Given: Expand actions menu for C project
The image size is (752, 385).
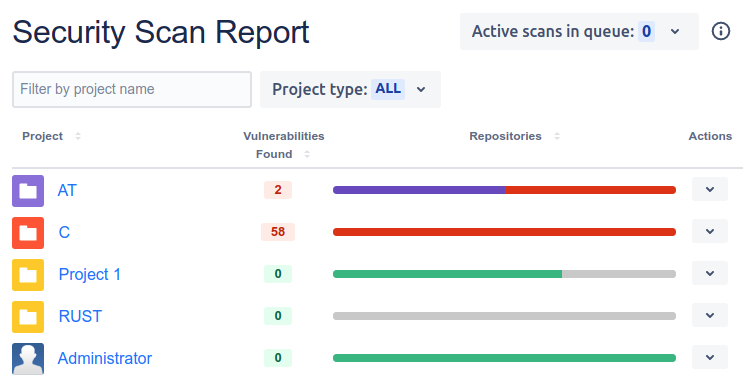Looking at the screenshot, I should click(x=710, y=231).
